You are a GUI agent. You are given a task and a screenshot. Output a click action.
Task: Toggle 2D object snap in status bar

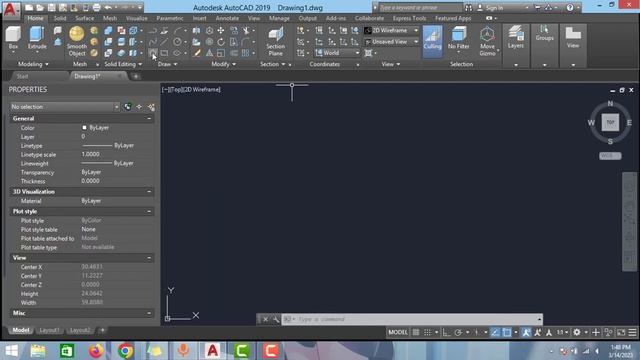tap(507, 332)
